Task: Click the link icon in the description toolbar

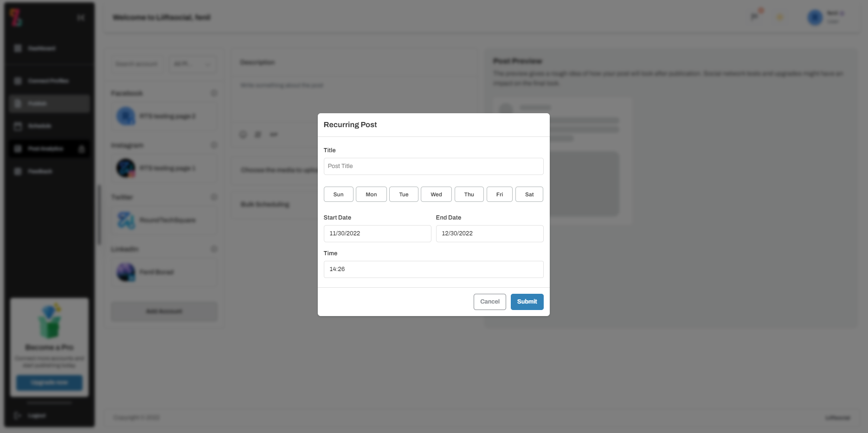Action: (x=274, y=135)
